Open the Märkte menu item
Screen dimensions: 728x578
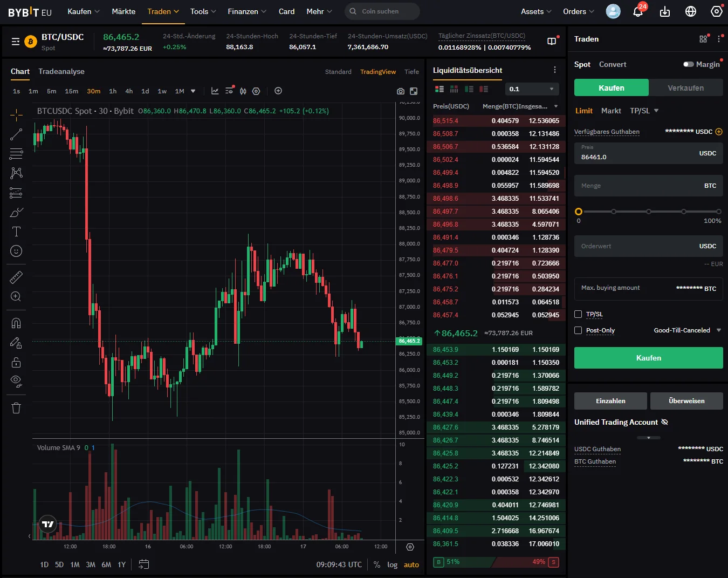[x=123, y=11]
